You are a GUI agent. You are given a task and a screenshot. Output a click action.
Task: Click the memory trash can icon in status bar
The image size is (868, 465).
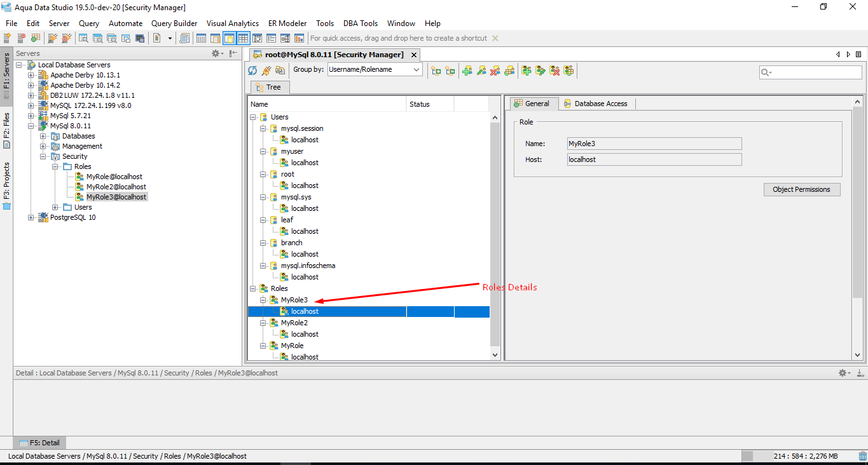point(862,456)
